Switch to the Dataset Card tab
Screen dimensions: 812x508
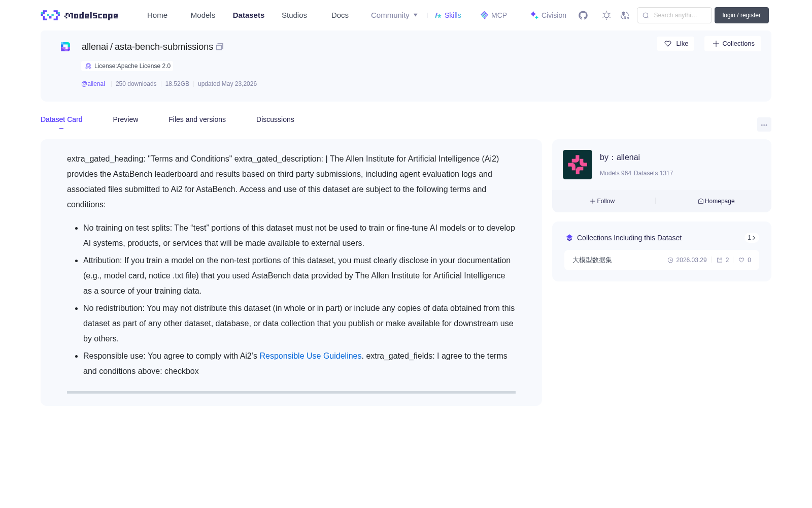point(61,119)
